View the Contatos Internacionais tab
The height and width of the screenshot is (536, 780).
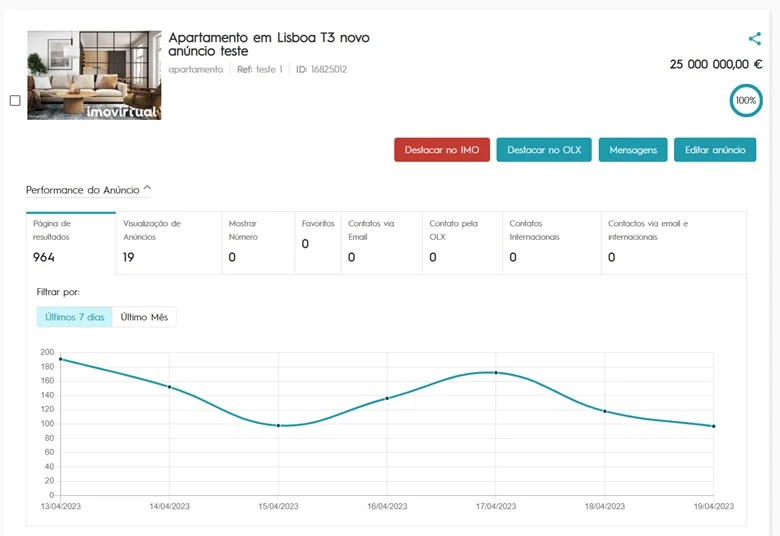(x=550, y=242)
